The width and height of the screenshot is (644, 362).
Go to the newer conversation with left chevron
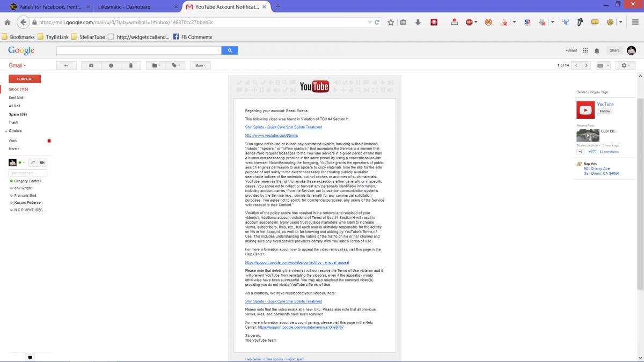tap(576, 65)
